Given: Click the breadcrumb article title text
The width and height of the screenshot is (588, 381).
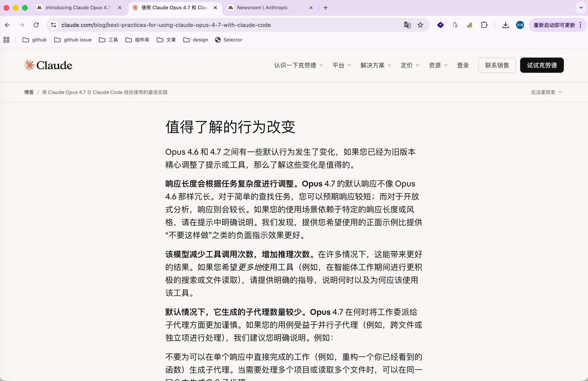Looking at the screenshot, I should 105,92.
